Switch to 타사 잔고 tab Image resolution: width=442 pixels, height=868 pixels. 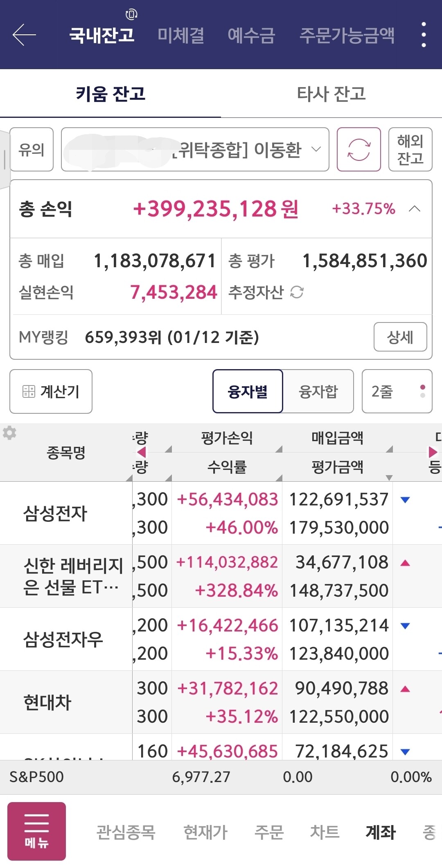(331, 94)
